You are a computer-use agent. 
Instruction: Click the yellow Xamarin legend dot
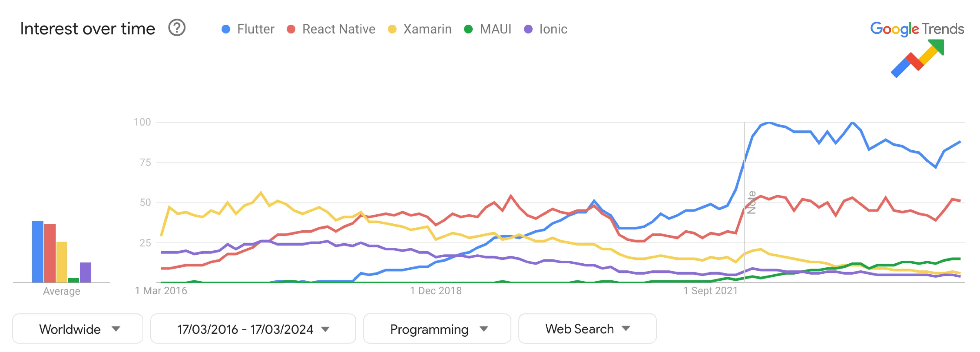click(x=392, y=29)
